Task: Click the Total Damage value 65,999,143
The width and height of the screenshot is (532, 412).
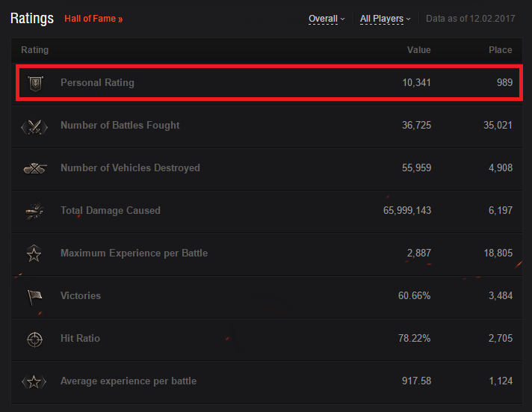Action: point(407,210)
